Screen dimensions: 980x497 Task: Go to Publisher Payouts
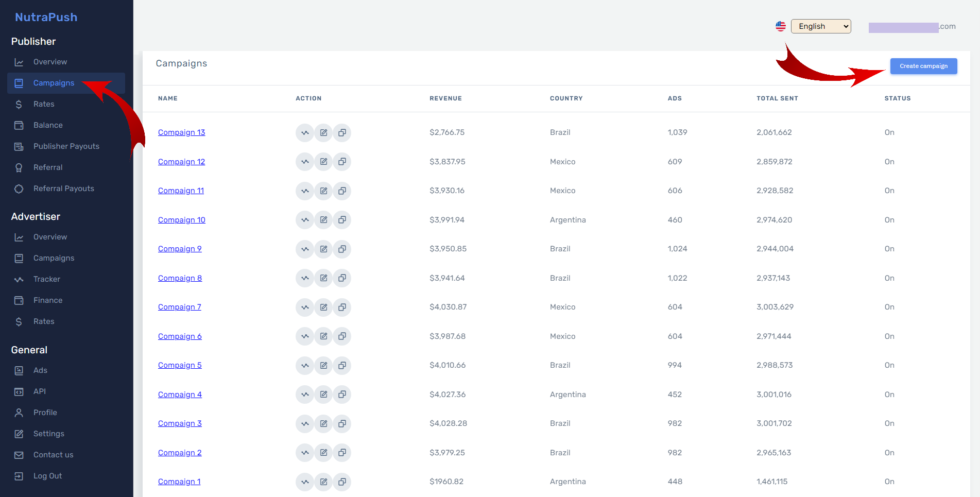coord(66,146)
